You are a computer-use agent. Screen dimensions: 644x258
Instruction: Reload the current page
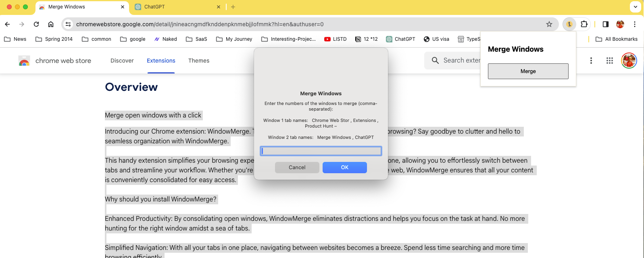(x=36, y=24)
